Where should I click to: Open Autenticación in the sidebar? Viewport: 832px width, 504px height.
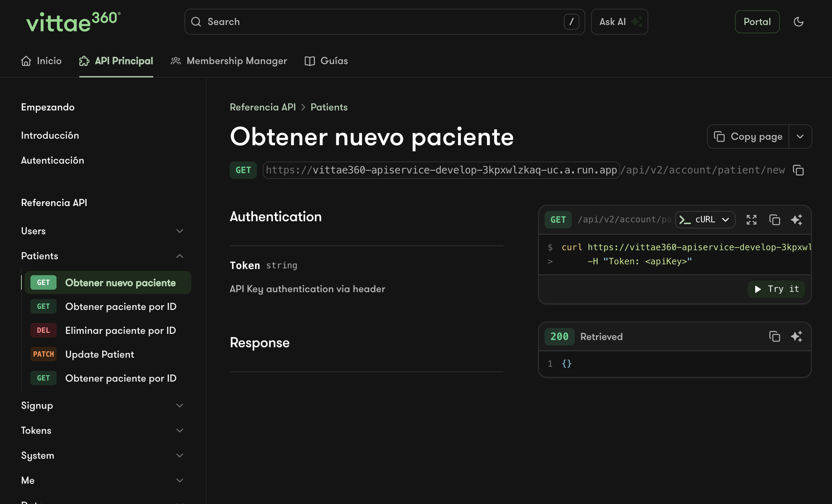coord(53,160)
